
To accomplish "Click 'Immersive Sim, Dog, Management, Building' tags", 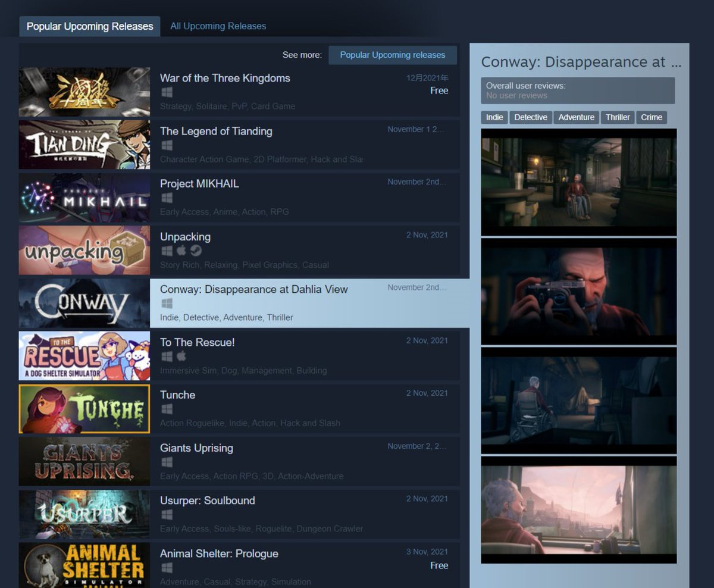I will click(x=243, y=370).
